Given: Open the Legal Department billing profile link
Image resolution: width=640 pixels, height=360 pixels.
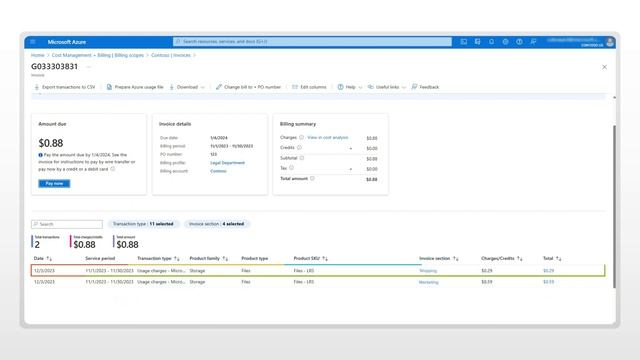Looking at the screenshot, I should pos(227,163).
